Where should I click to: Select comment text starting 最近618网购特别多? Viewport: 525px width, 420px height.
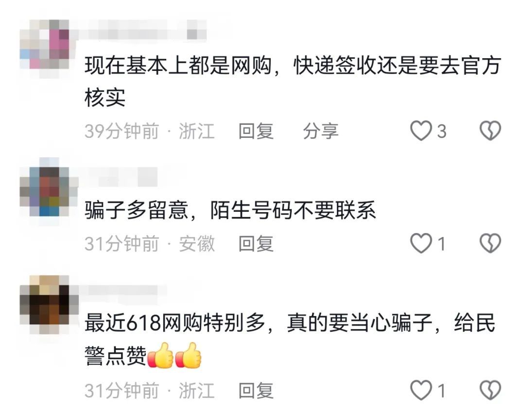pyautogui.click(x=290, y=339)
